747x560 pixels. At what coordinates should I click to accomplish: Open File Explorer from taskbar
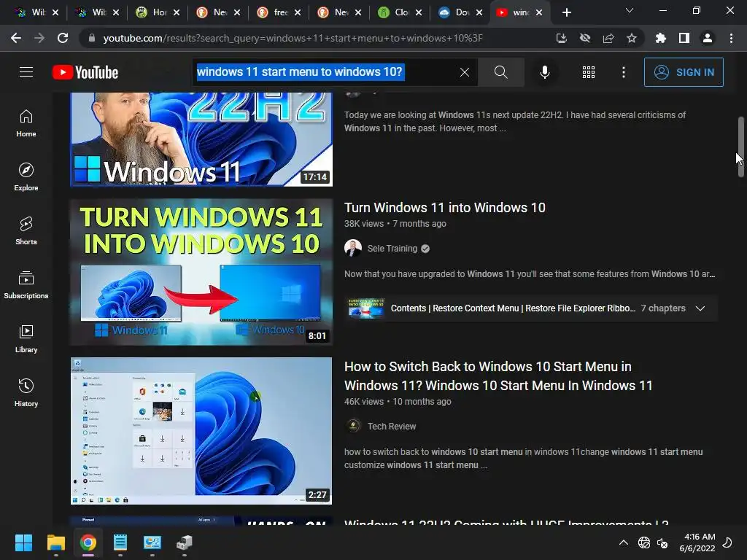point(55,542)
